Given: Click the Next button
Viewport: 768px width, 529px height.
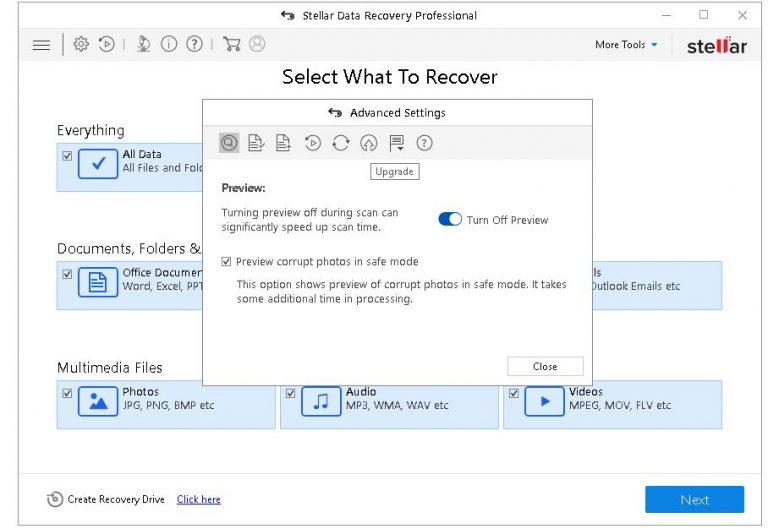Looking at the screenshot, I should (x=695, y=500).
